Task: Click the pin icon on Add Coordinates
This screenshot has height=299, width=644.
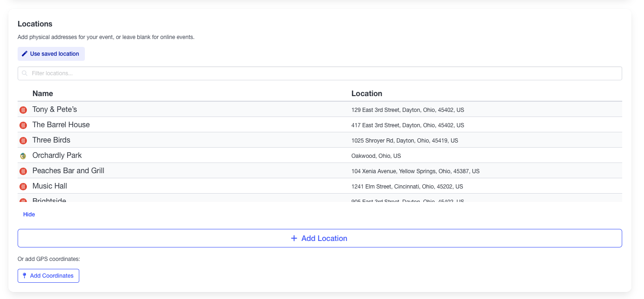Action: 25,276
